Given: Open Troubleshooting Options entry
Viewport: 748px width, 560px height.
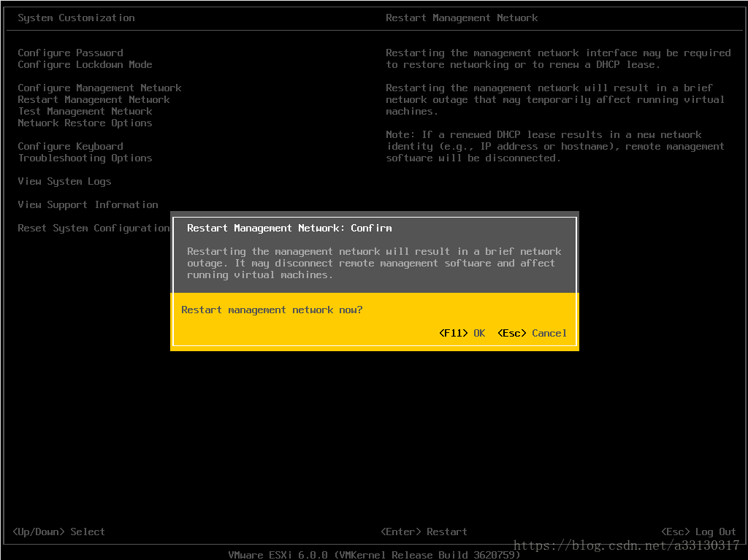Looking at the screenshot, I should [85, 158].
